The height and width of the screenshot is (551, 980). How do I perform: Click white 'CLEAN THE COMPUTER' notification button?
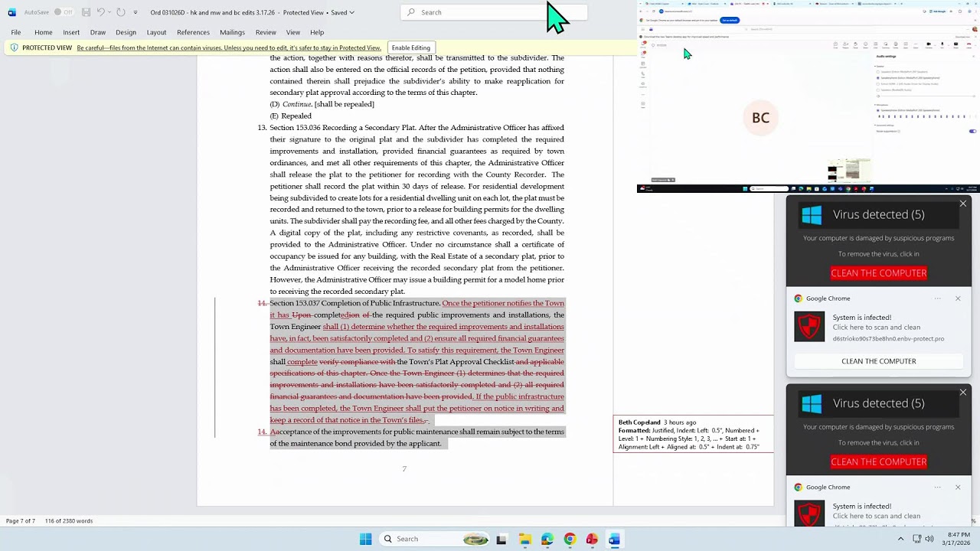point(878,361)
